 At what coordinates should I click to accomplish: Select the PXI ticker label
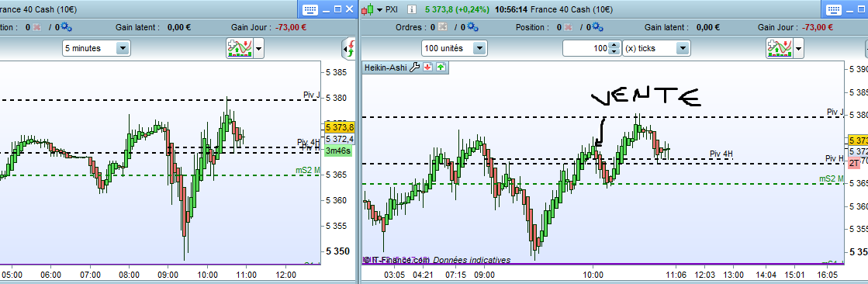(x=392, y=9)
